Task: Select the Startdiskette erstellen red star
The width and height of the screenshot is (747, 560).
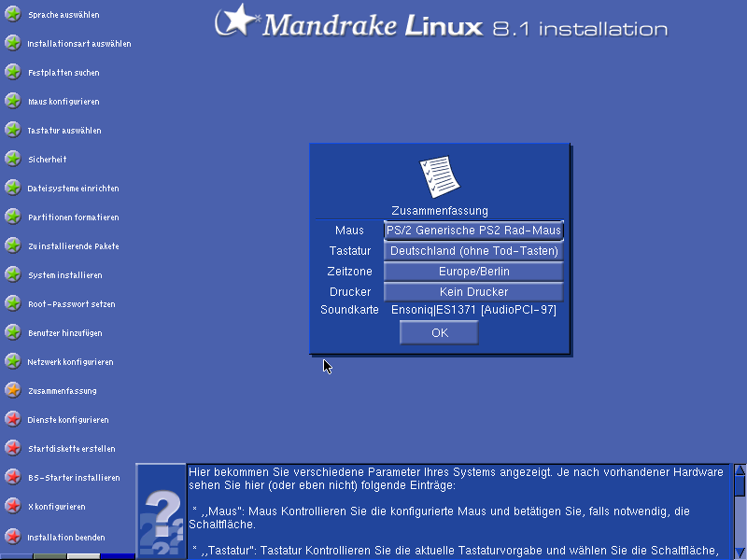Action: pyautogui.click(x=13, y=448)
